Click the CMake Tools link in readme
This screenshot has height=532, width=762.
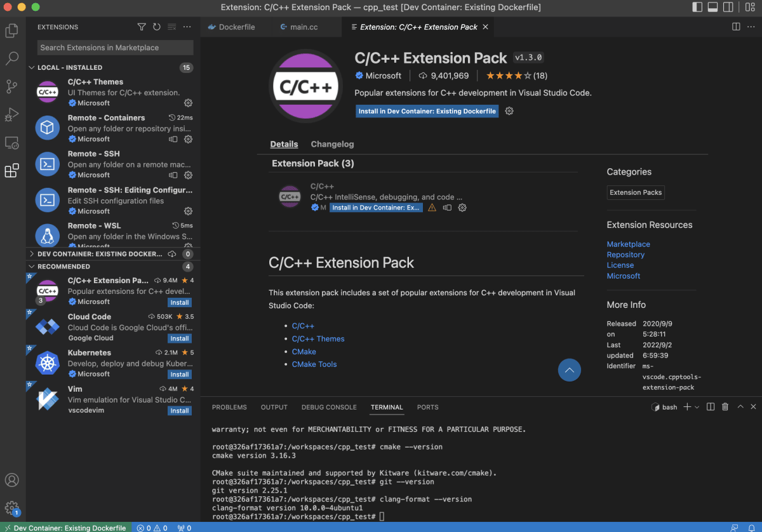[314, 364]
